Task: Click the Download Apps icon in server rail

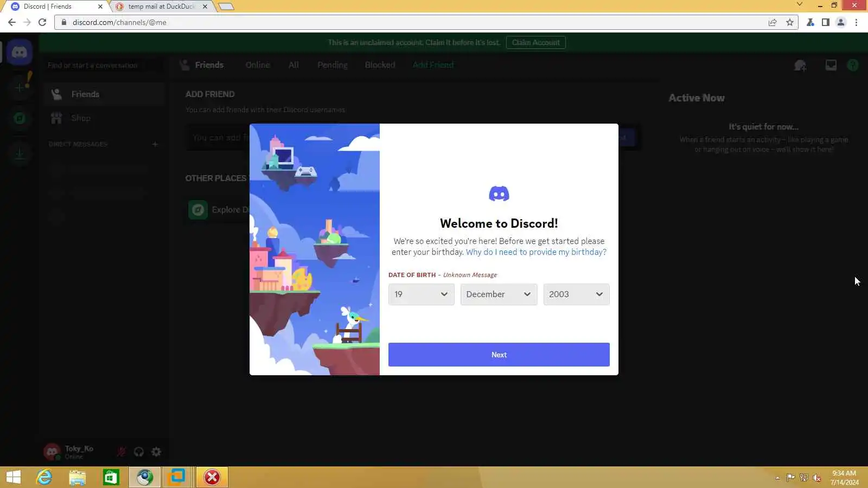Action: point(20,154)
